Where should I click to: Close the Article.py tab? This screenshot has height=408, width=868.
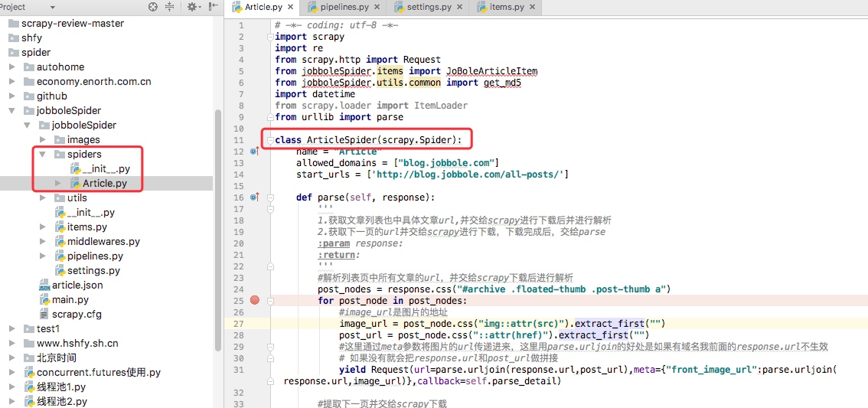pyautogui.click(x=292, y=7)
